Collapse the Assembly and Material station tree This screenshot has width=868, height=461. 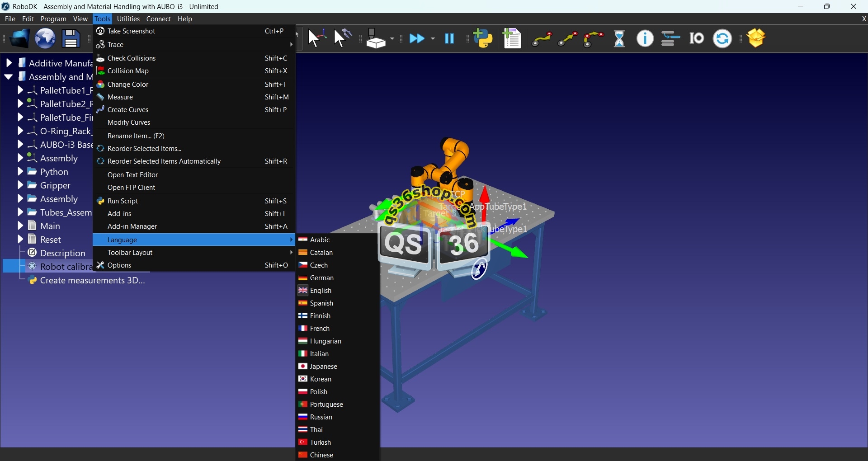tap(8, 77)
